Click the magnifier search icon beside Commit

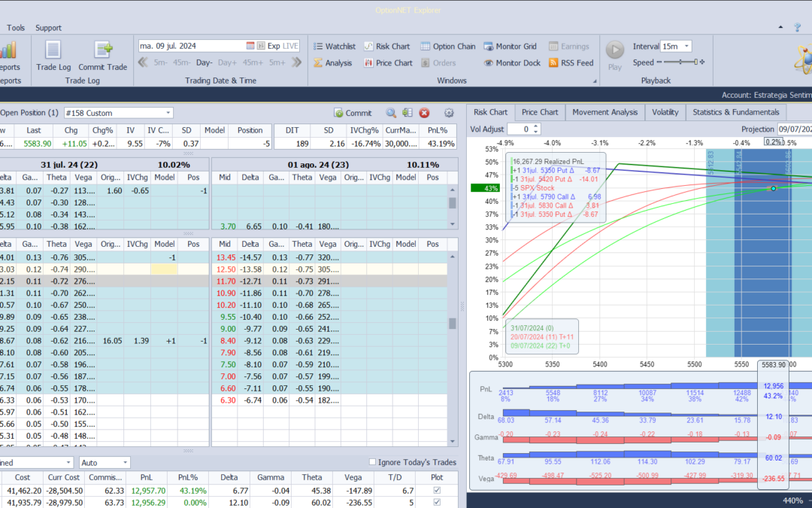click(x=391, y=113)
